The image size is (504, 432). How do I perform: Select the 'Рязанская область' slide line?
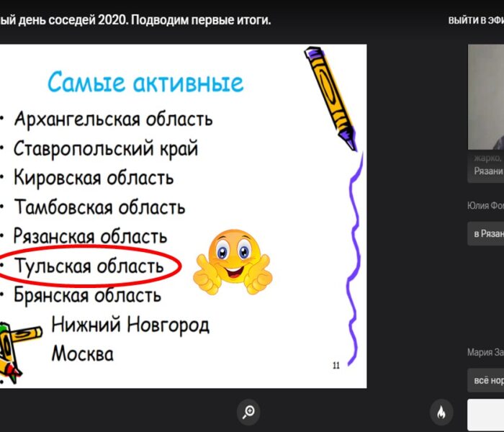point(90,237)
